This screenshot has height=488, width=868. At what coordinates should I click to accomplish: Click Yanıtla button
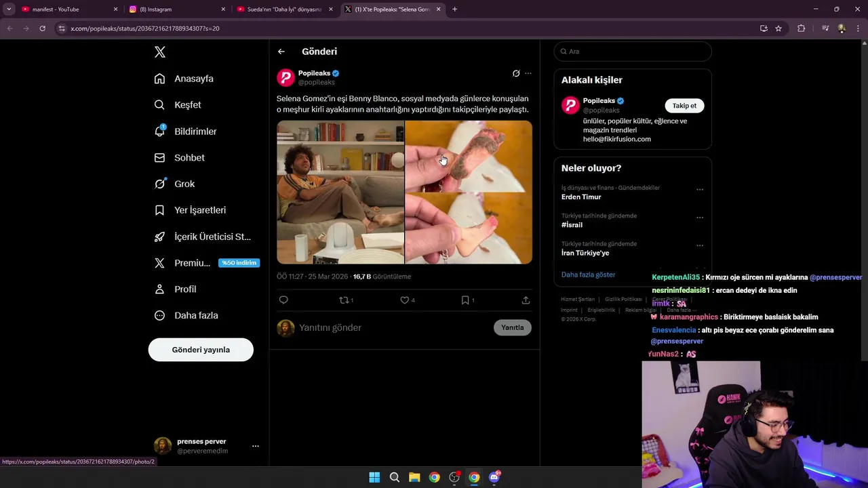click(x=513, y=327)
